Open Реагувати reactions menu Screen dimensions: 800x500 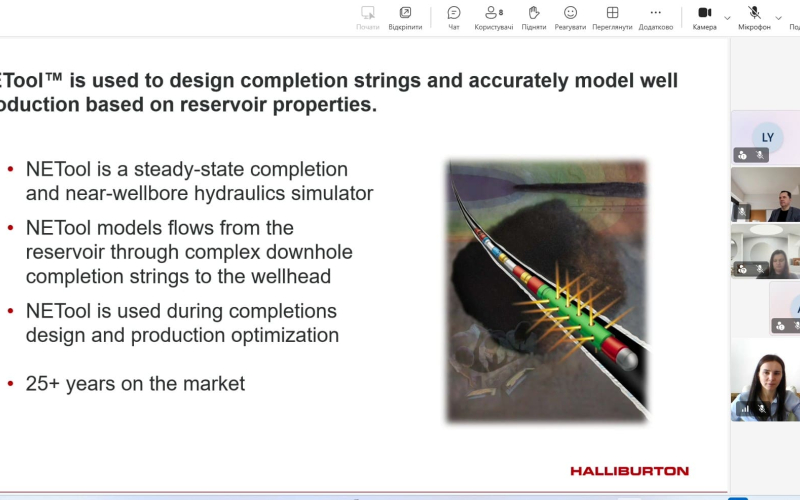click(x=570, y=18)
